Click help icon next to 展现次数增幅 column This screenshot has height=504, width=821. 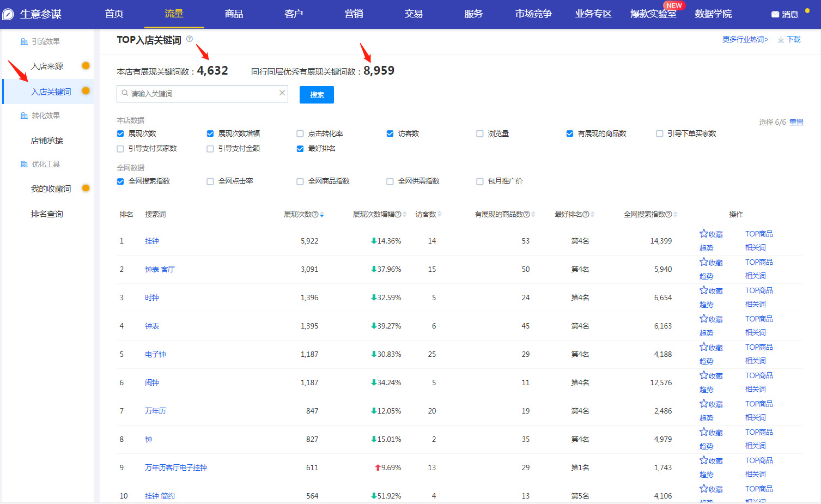click(398, 214)
